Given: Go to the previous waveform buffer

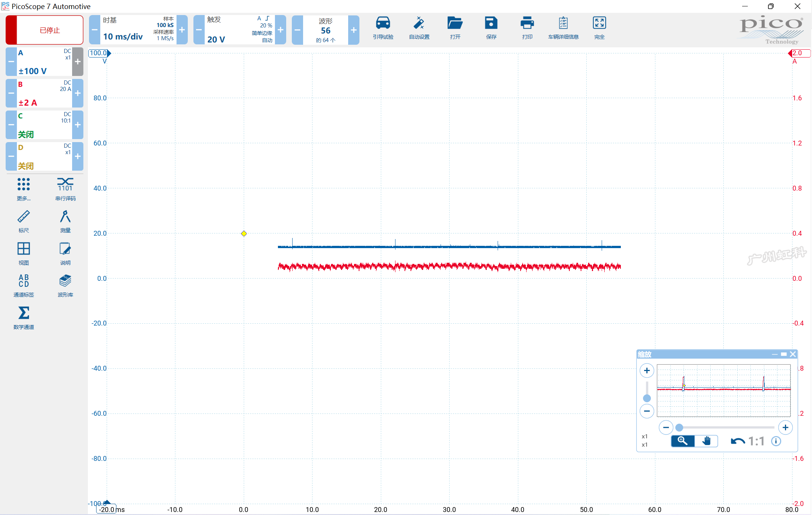Looking at the screenshot, I should tap(297, 30).
